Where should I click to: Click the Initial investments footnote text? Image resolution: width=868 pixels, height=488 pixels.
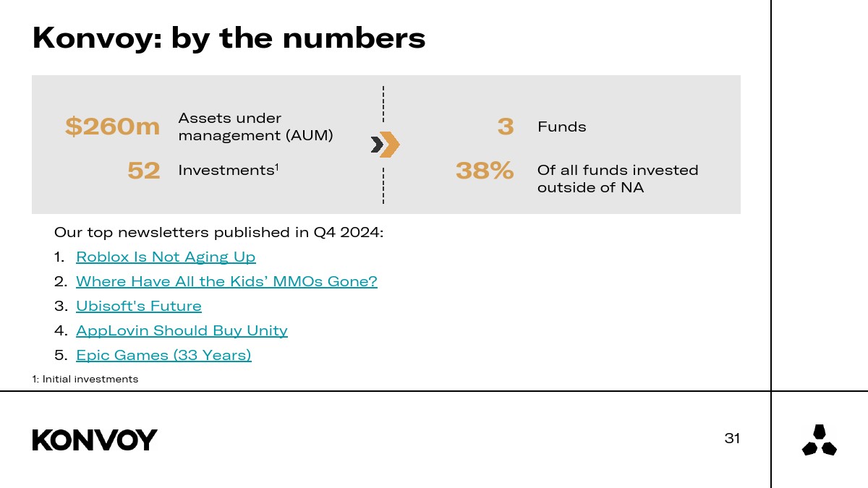pos(85,379)
